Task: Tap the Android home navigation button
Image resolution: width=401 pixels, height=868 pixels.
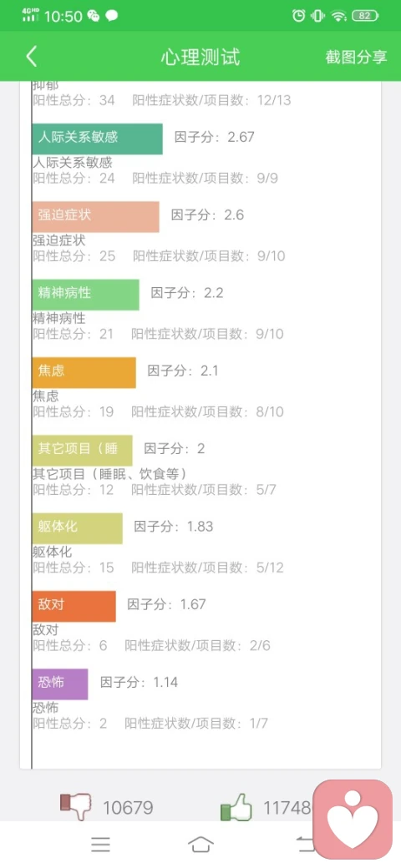Action: coord(200,844)
